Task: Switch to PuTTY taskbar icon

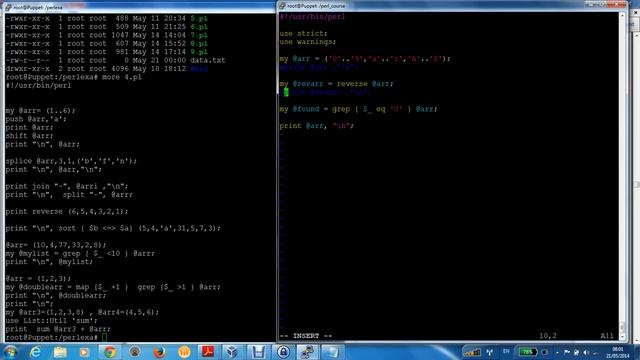Action: coord(307,352)
